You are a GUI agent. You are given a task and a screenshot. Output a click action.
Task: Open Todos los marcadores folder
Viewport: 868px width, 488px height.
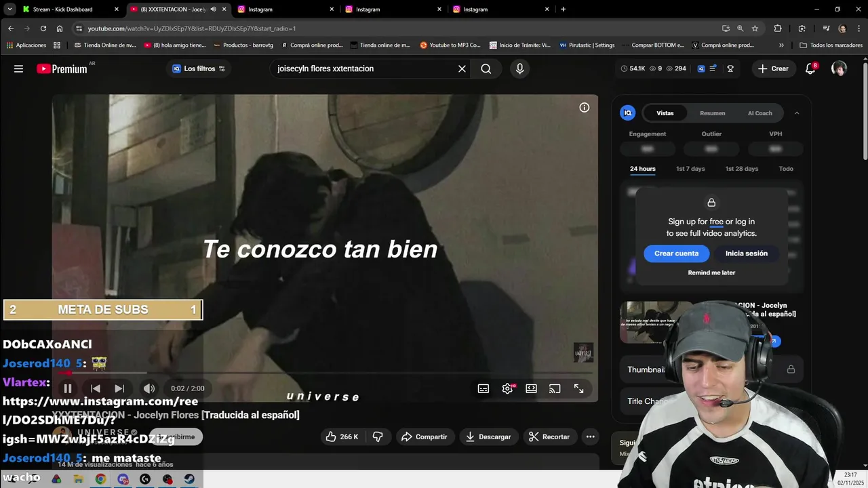click(x=831, y=45)
